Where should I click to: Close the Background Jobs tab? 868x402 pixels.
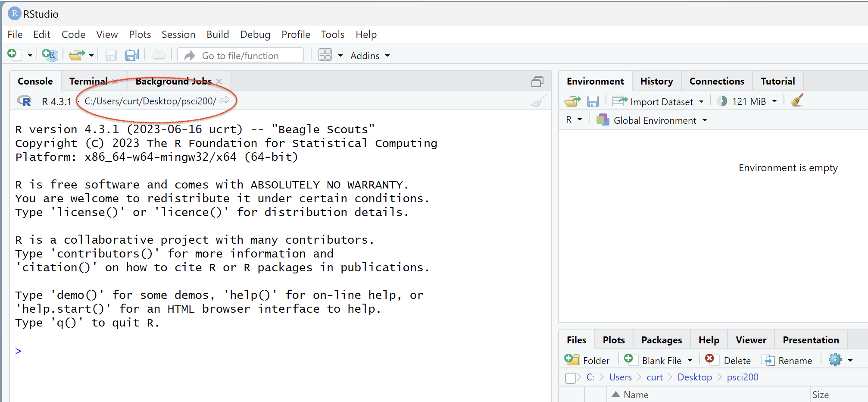pyautogui.click(x=219, y=82)
